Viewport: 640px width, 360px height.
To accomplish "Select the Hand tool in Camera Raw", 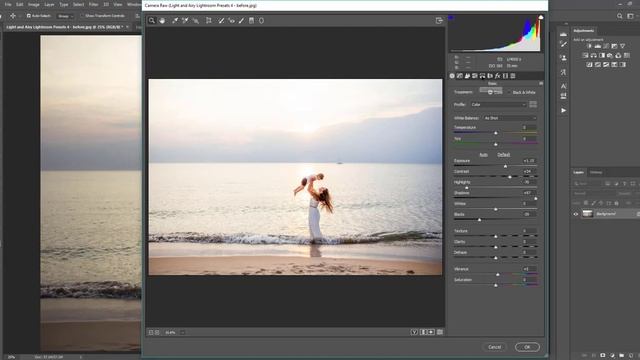I will 162,20.
